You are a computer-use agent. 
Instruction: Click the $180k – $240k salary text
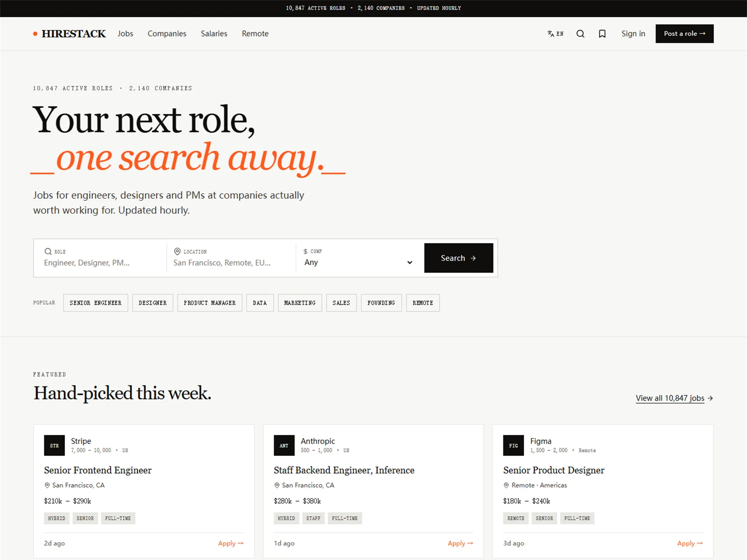click(527, 501)
